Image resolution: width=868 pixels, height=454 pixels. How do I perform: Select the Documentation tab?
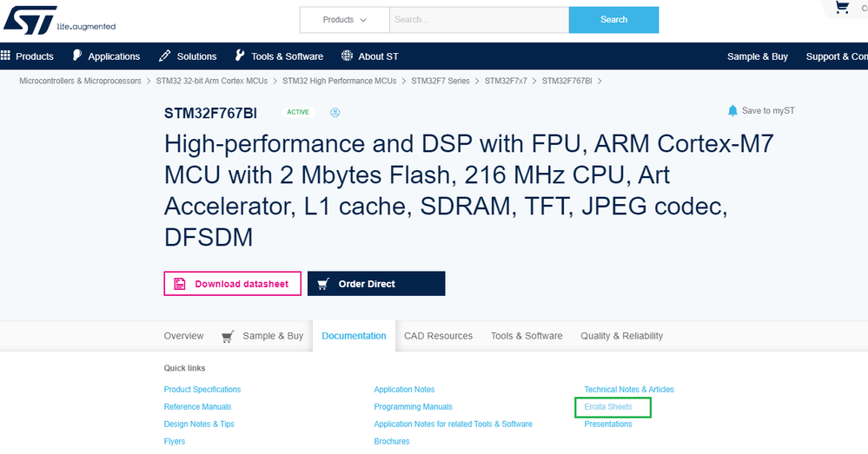click(x=354, y=336)
